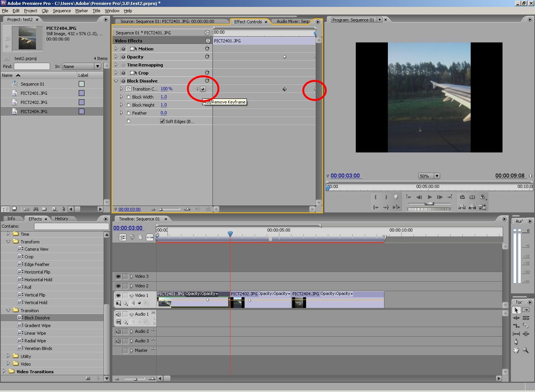Select Sequence 01 in Project panel
This screenshot has width=535, height=392.
32,84
